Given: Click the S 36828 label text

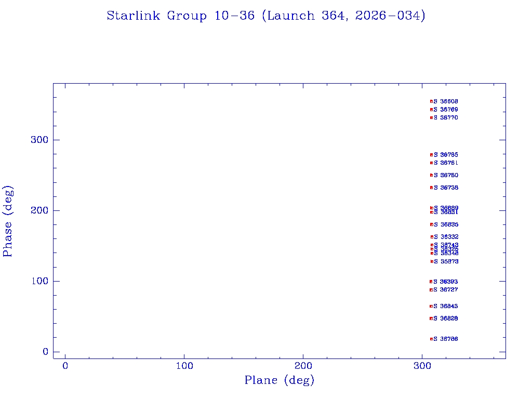Looking at the screenshot, I should [446, 318].
